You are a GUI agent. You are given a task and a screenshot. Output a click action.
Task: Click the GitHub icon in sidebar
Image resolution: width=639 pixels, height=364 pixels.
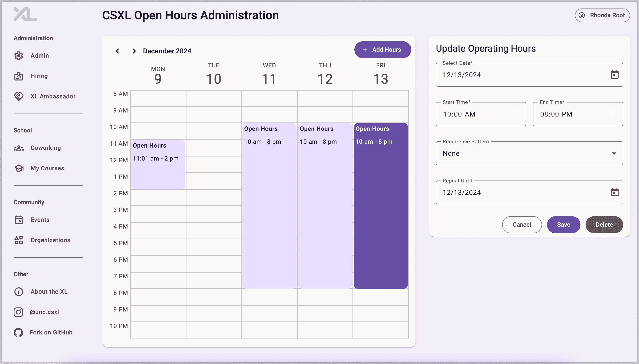coord(18,332)
